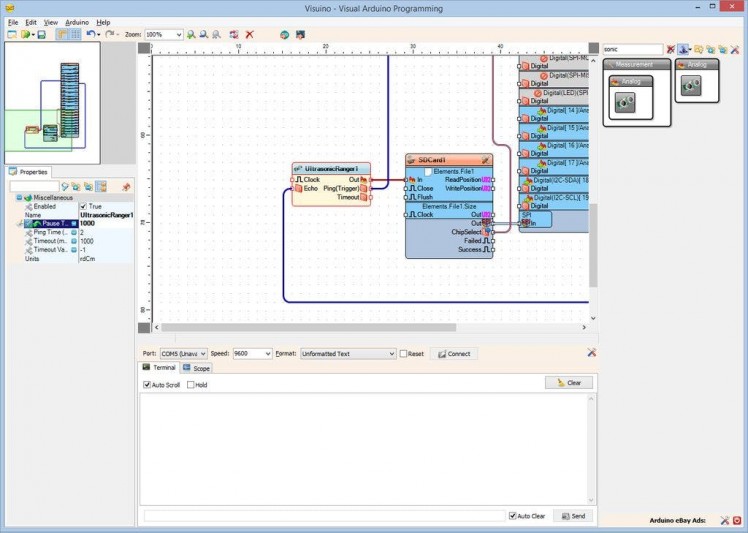Click the component search field containing 'sonic'
748x533 pixels.
click(x=631, y=49)
